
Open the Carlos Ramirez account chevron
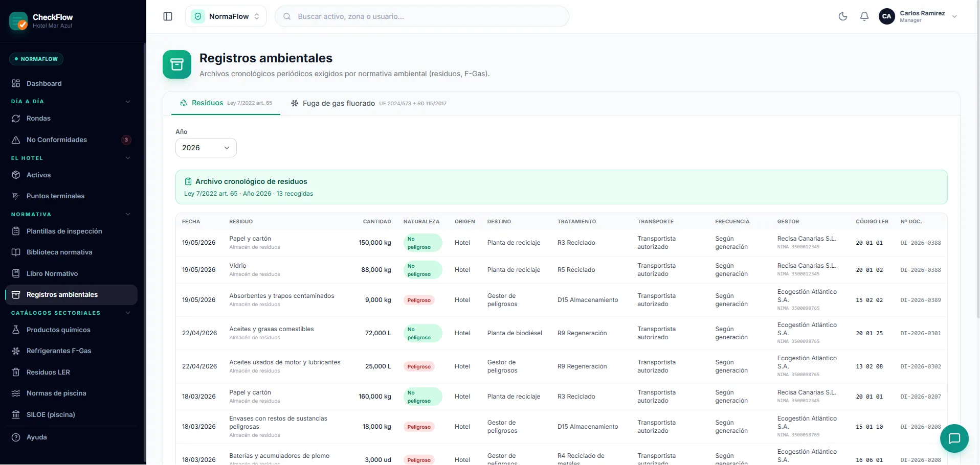click(954, 16)
